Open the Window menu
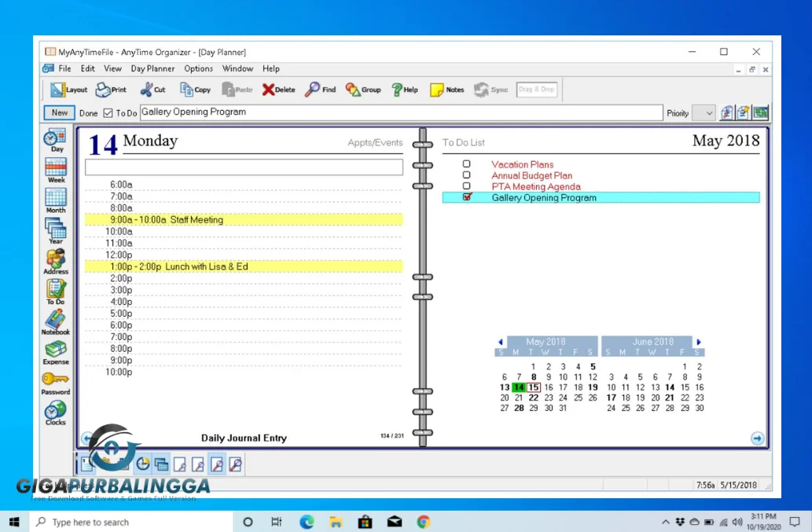The height and width of the screenshot is (532, 812). [237, 68]
